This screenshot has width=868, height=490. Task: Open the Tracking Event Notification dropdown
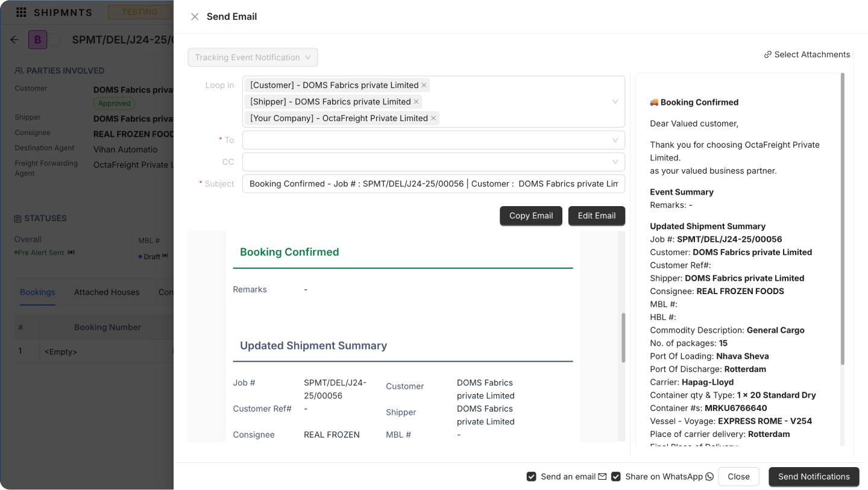tap(253, 57)
